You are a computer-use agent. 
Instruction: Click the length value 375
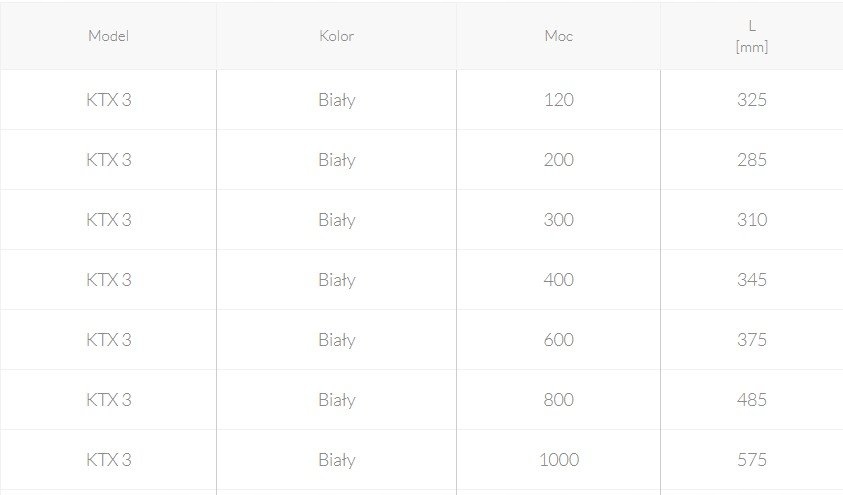point(751,340)
